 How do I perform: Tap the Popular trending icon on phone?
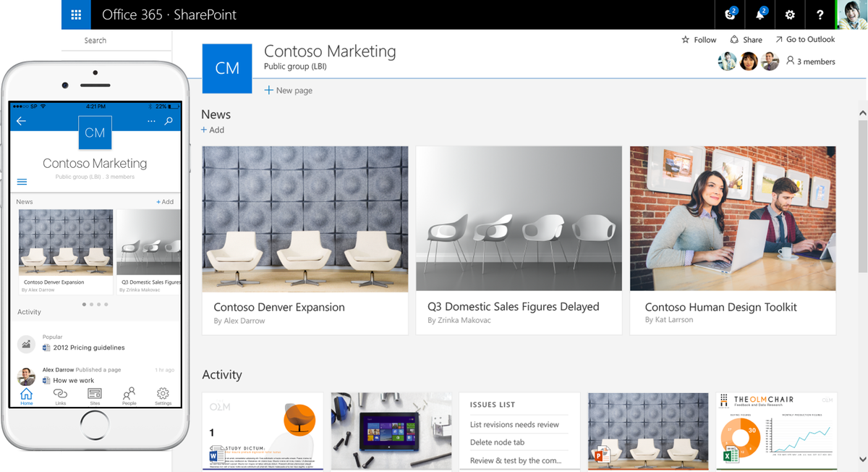point(27,345)
